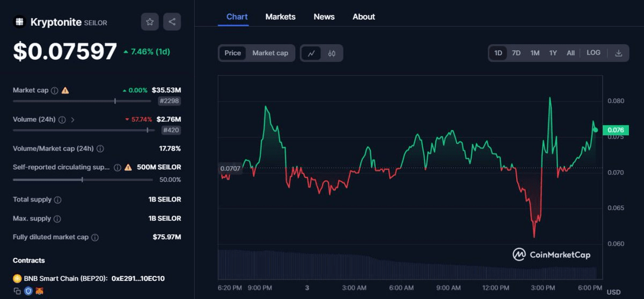Image resolution: width=644 pixels, height=299 pixels.
Task: Add Kryptonite to watchlist with star
Action: [x=150, y=22]
